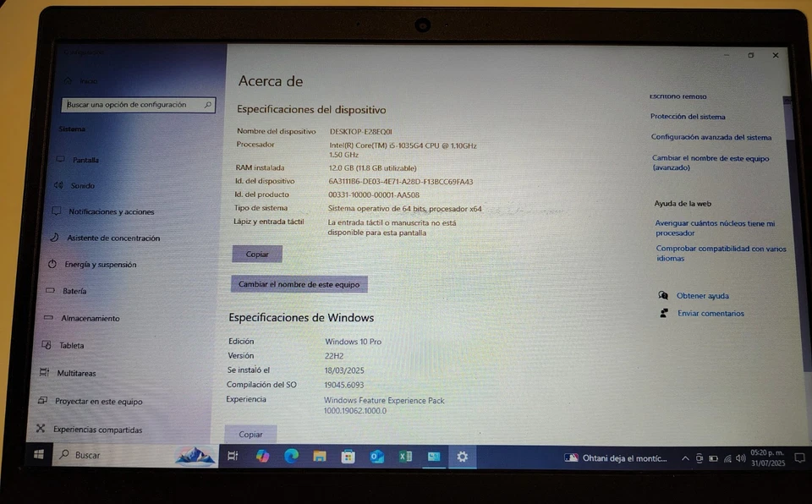The width and height of the screenshot is (812, 504).
Task: Open Energía y suspensión settings
Action: [x=101, y=265]
